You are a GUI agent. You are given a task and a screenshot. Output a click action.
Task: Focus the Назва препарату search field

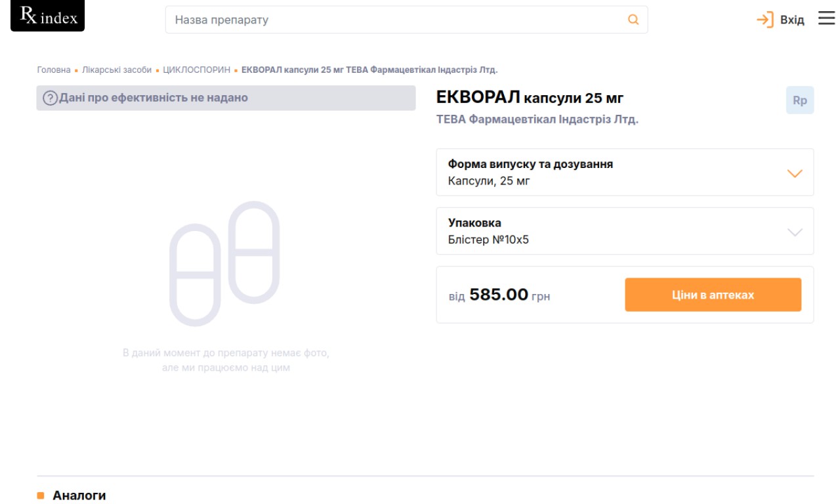(x=394, y=20)
